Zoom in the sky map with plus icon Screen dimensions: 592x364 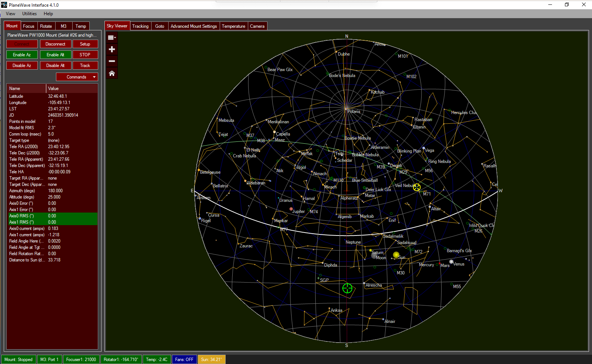(x=112, y=49)
